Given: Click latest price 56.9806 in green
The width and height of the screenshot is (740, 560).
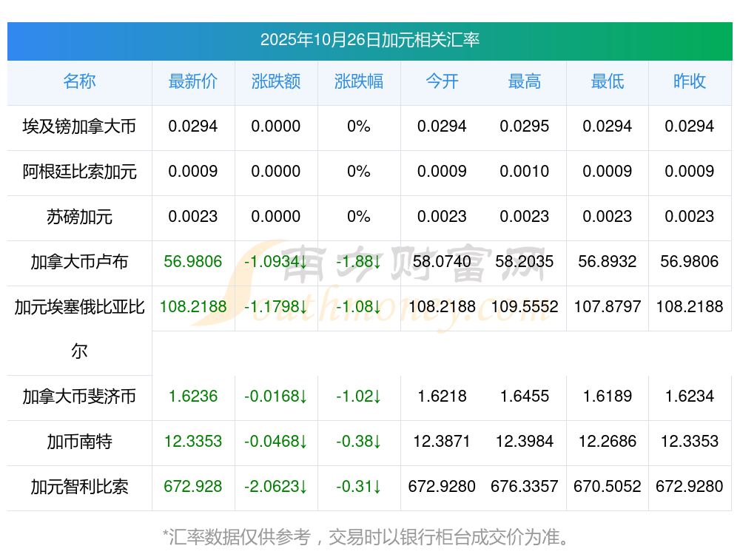Looking at the screenshot, I should click(x=193, y=261).
